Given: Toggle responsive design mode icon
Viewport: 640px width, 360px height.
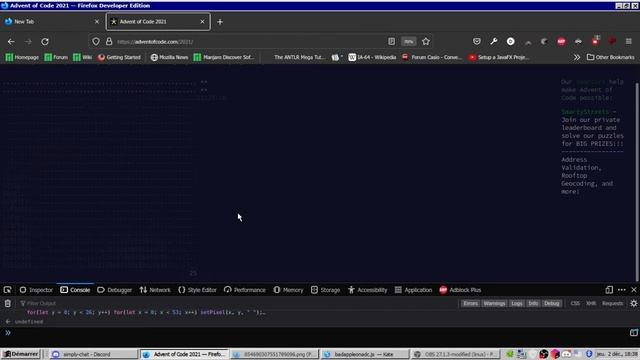Looking at the screenshot, I should coord(609,290).
